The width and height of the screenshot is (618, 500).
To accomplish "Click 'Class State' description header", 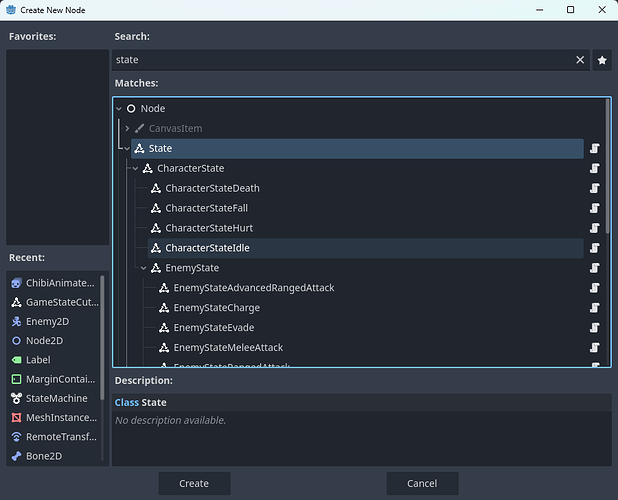I will pos(141,402).
